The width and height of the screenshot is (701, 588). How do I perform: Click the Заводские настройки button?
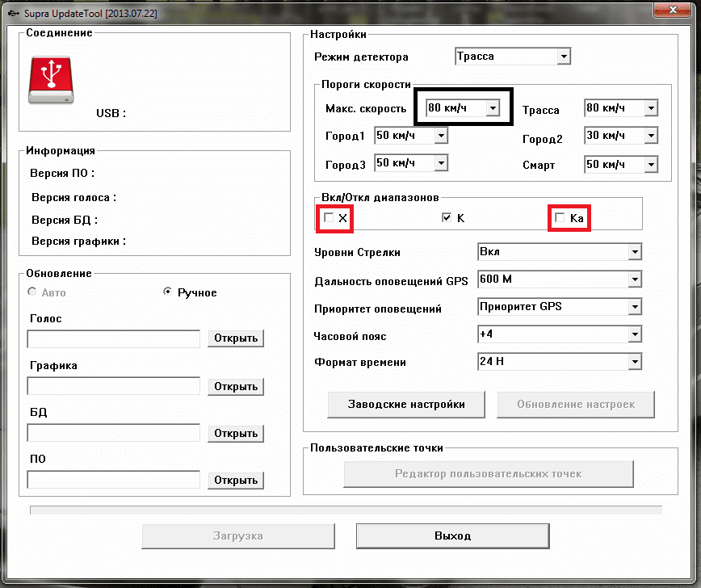point(406,404)
